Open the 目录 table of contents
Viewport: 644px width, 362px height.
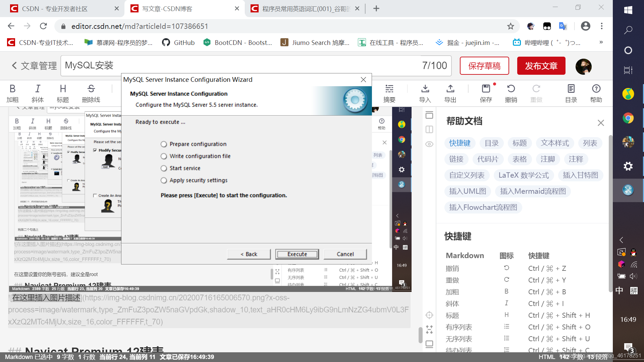pyautogui.click(x=571, y=93)
